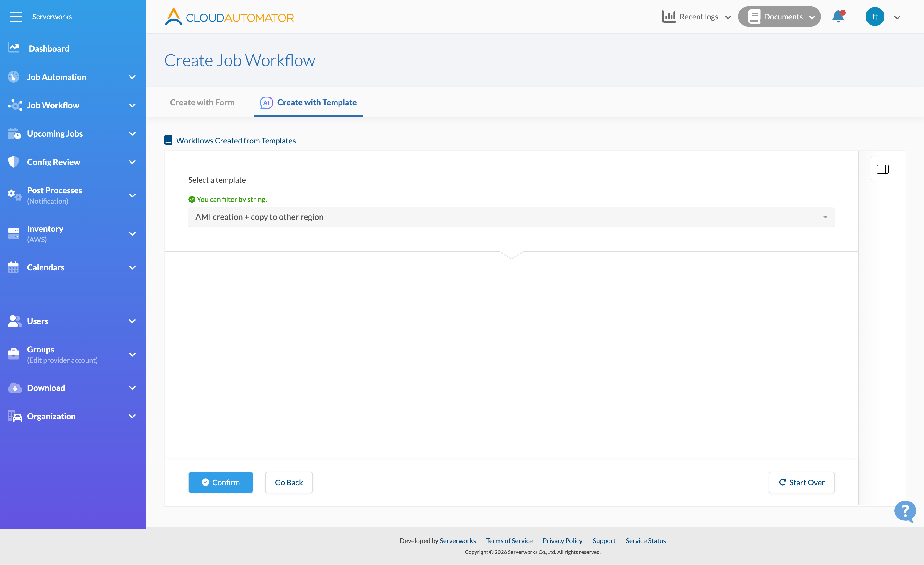The image size is (924, 565).
Task: Open the Documents dropdown
Action: click(x=779, y=17)
